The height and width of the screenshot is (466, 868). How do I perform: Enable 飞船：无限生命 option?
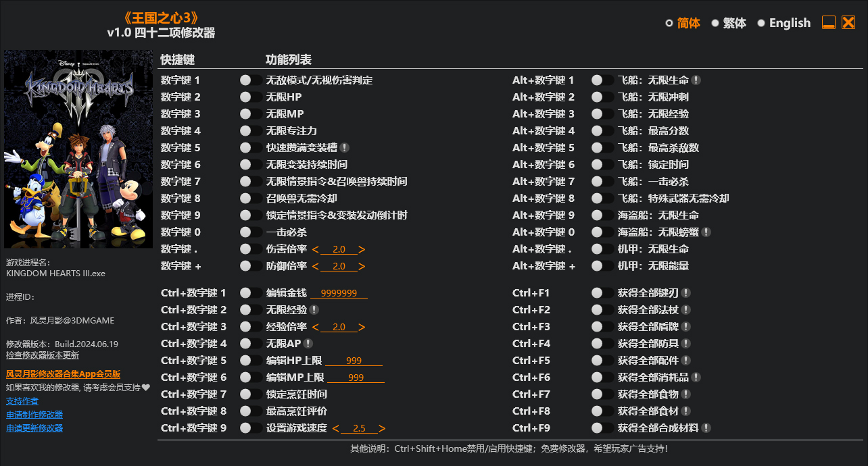pos(597,80)
